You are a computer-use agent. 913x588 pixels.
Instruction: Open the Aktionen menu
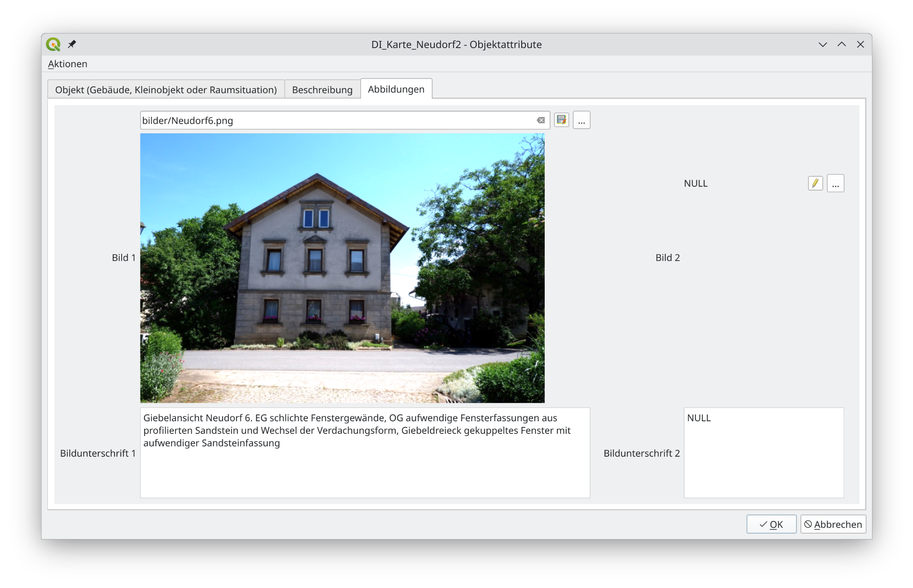68,64
